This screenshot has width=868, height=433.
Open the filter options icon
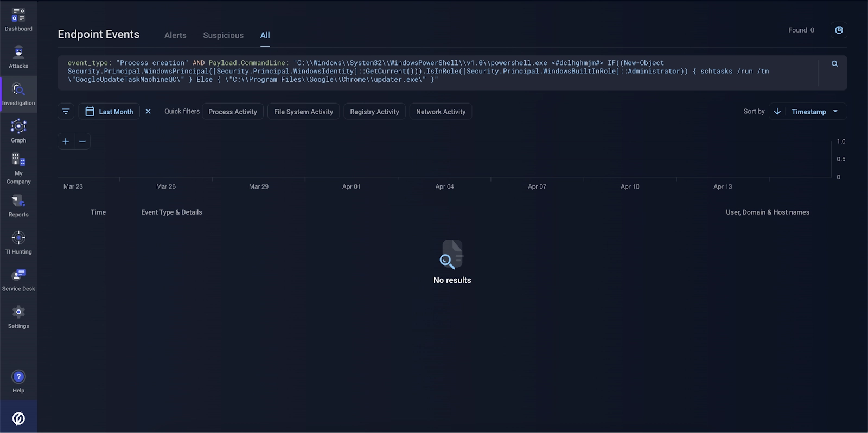pos(66,111)
